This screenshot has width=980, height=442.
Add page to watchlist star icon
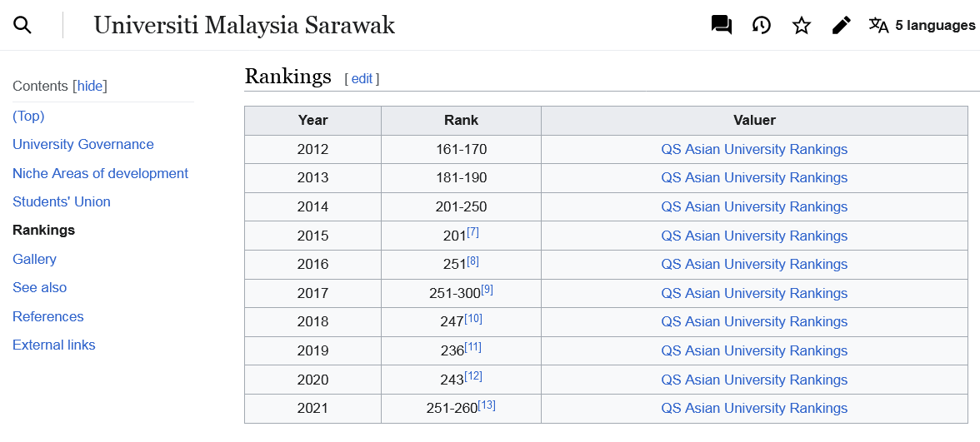[x=802, y=25]
